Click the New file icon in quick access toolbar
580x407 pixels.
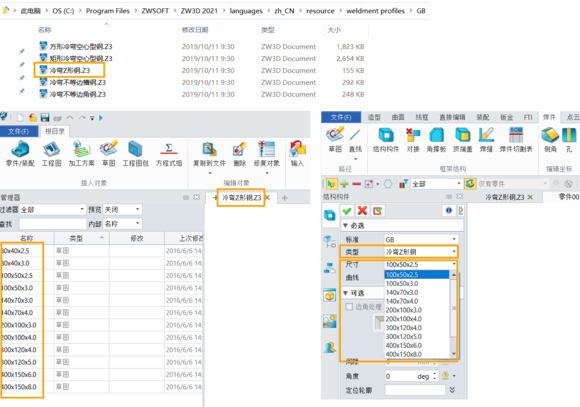(x=20, y=118)
